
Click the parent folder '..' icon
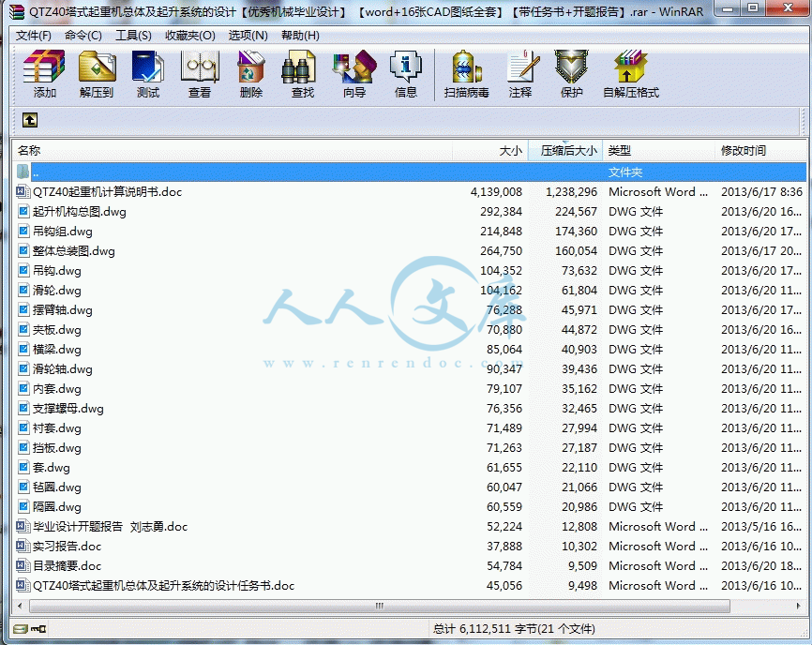(23, 172)
